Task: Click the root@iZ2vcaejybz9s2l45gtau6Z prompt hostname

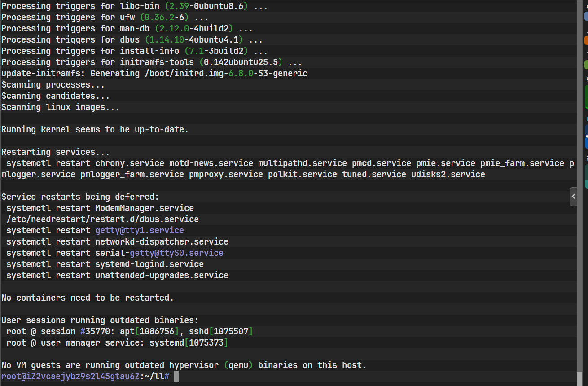Action: (71, 377)
